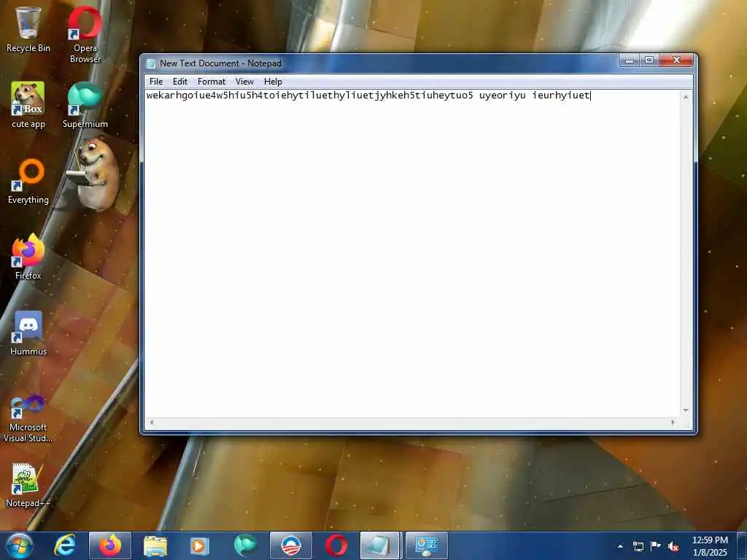
Task: Switch to the control panel taskbar app
Action: point(426,545)
